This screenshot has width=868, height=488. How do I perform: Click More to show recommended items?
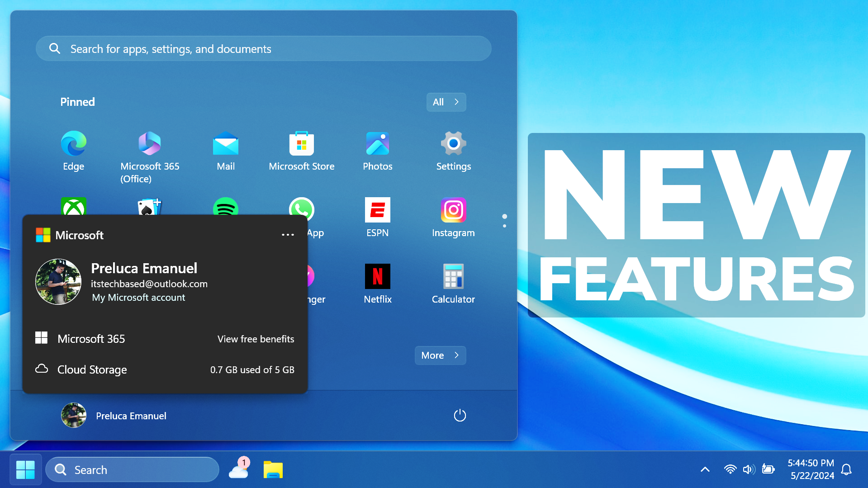coord(440,355)
